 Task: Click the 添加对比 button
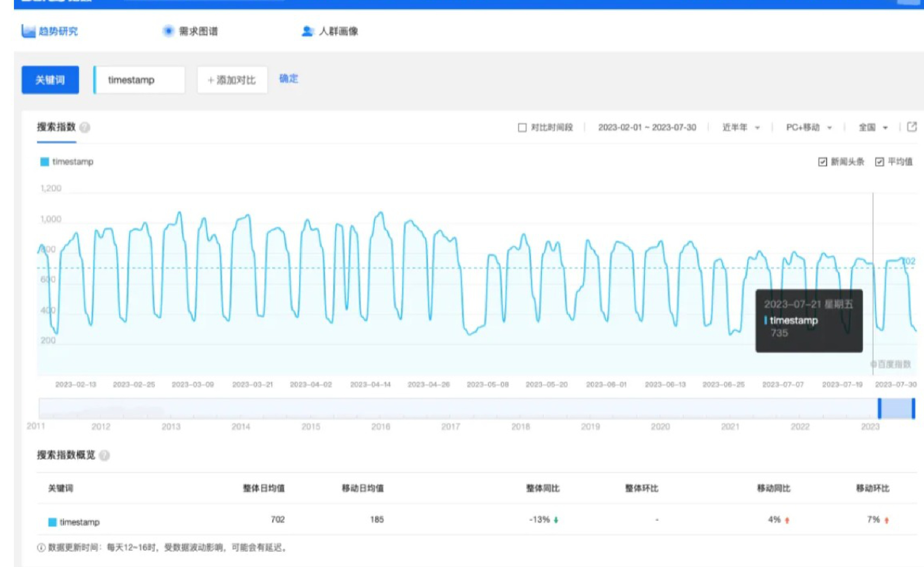(232, 80)
